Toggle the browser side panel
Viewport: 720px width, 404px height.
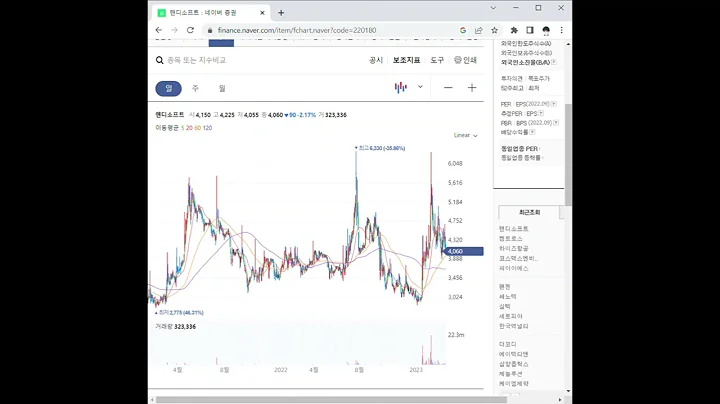(530, 30)
